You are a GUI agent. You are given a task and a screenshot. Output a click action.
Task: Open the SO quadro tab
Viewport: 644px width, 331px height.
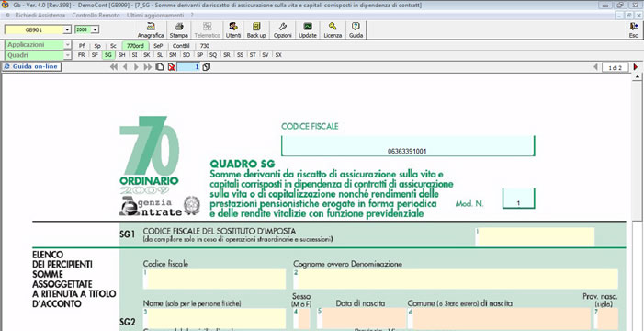pos(186,55)
